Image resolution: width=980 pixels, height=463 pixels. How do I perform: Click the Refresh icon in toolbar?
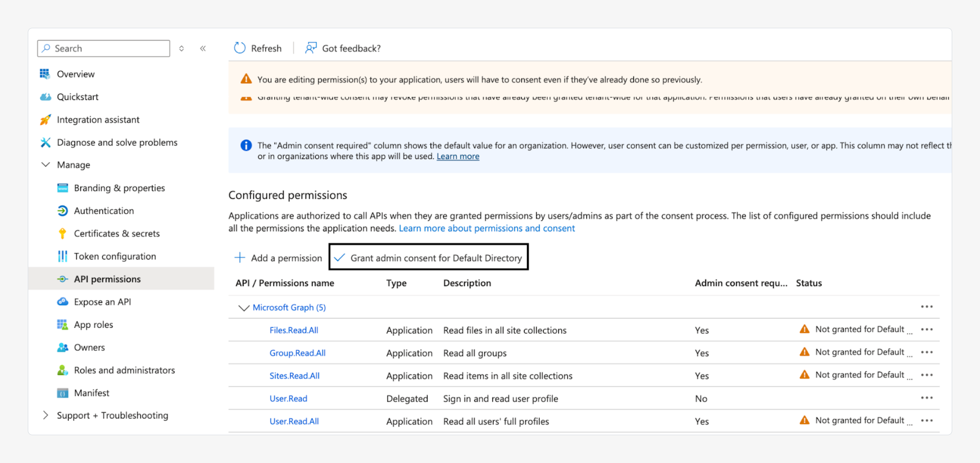click(x=240, y=48)
